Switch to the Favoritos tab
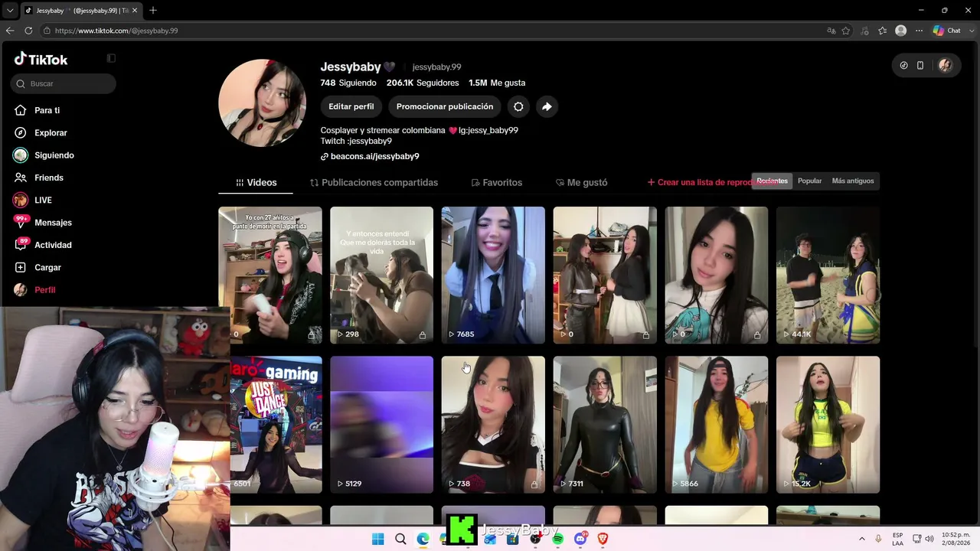This screenshot has height=551, width=980. pyautogui.click(x=497, y=183)
